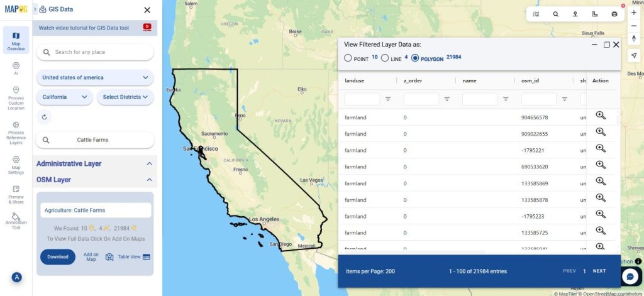644x296 pixels.
Task: Zoom to feature with osm_id 133585725
Action: [601, 230]
